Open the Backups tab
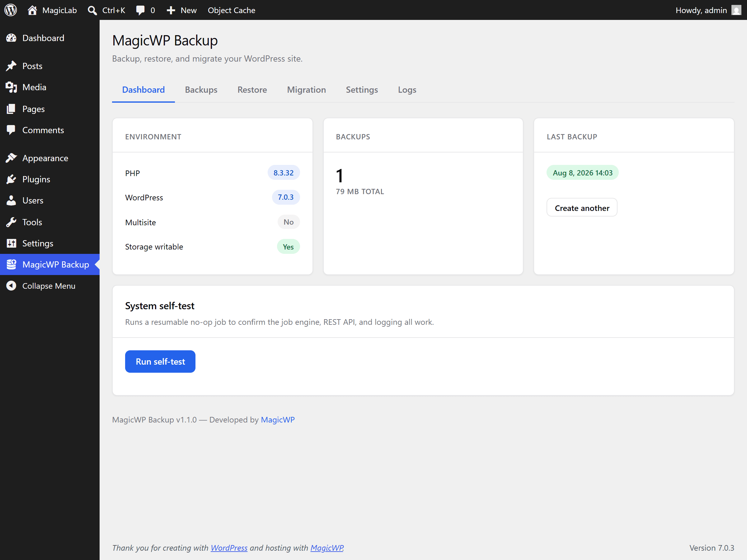The image size is (747, 560). coord(201,90)
